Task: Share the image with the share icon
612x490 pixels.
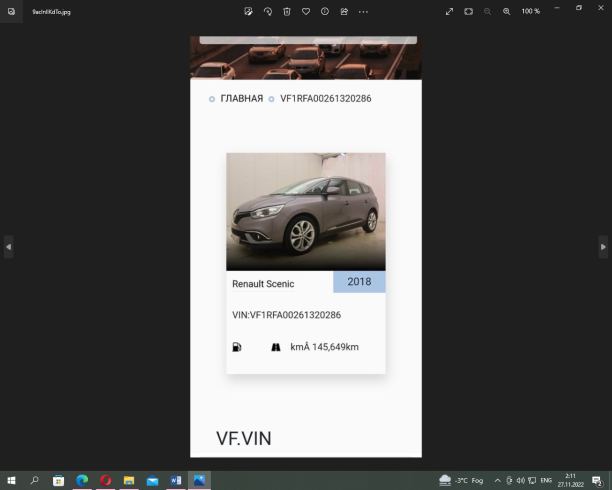Action: pos(344,12)
